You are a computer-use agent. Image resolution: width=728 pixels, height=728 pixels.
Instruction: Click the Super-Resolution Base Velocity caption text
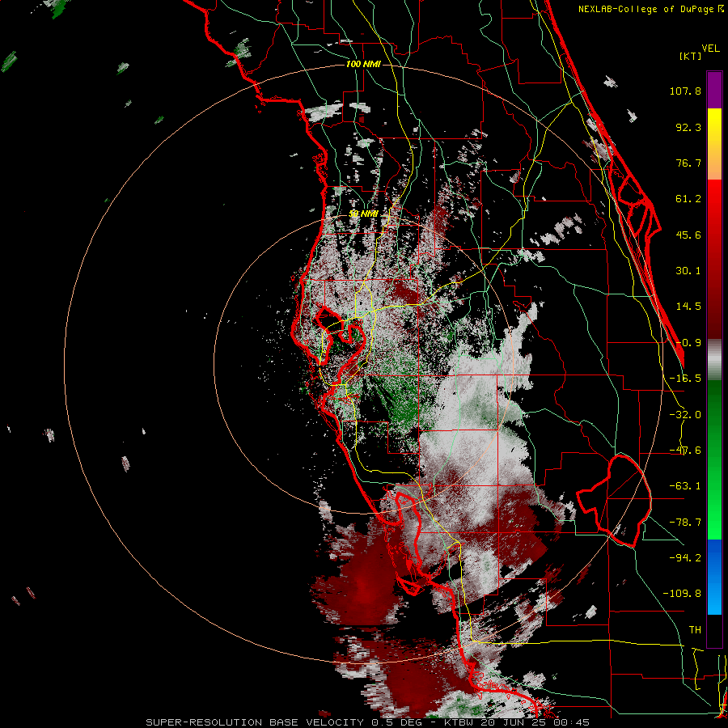click(368, 722)
